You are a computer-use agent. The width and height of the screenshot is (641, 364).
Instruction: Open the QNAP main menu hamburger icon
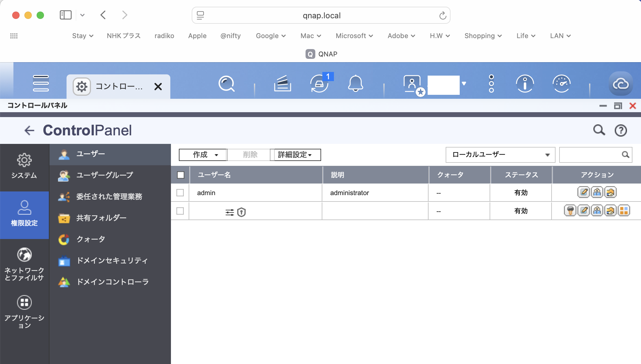(x=41, y=83)
